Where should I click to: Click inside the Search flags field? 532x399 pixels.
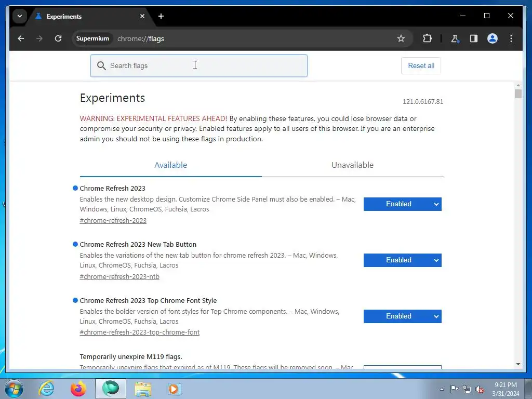point(199,66)
